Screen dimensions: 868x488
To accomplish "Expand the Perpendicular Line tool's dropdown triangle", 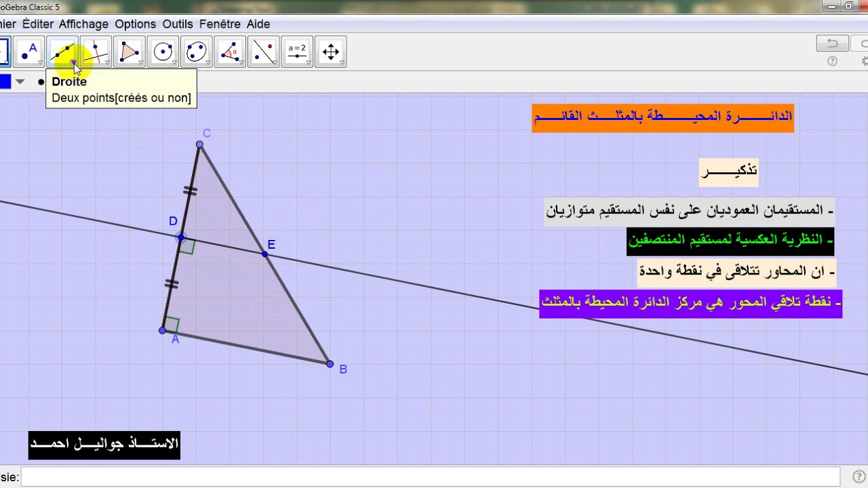I will [107, 63].
